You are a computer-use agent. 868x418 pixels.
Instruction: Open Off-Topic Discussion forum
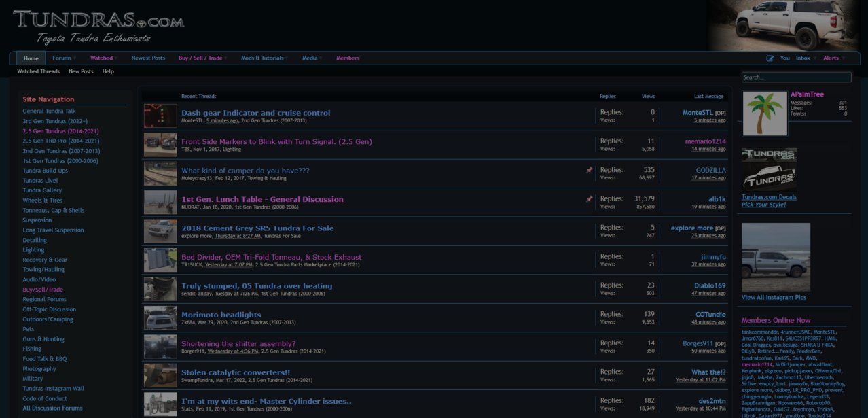(x=50, y=309)
